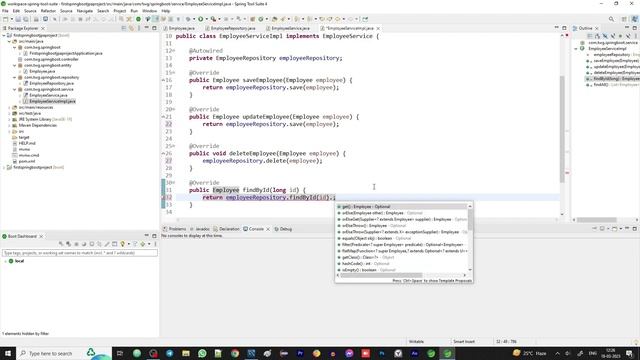Expand the src/test/java folder node
The width and height of the screenshot is (640, 360).
click(x=9, y=113)
